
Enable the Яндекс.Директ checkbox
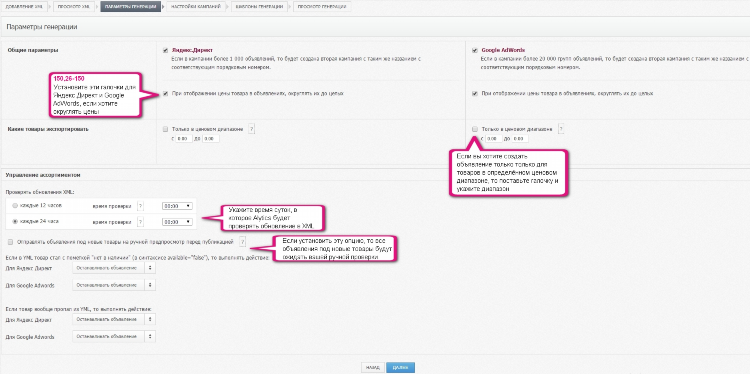[x=165, y=50]
